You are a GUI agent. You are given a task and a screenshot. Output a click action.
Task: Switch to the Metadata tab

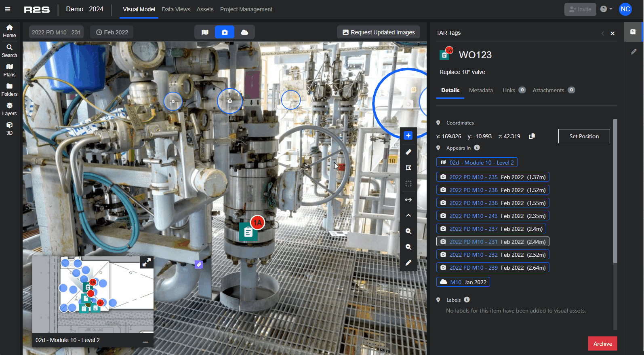[480, 90]
